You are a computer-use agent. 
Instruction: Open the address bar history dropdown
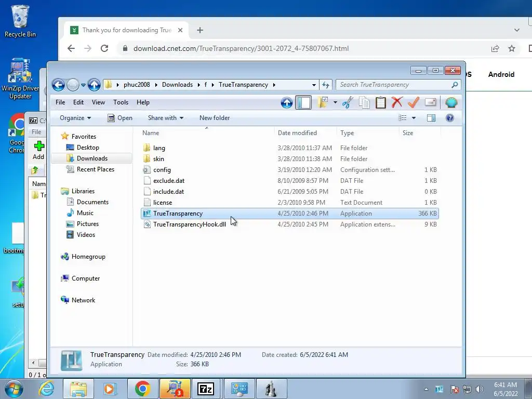click(x=314, y=85)
